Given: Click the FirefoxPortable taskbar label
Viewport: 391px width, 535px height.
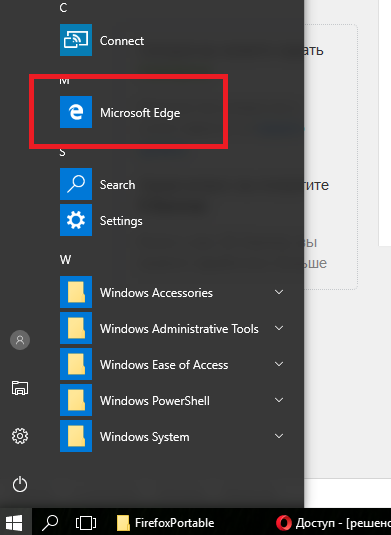Looking at the screenshot, I should (174, 523).
